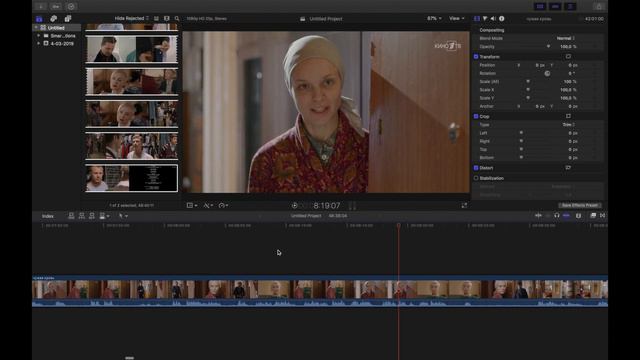Viewport: 640px width, 360px height.
Task: Show the Audio inspector speaker icon
Action: tap(493, 19)
